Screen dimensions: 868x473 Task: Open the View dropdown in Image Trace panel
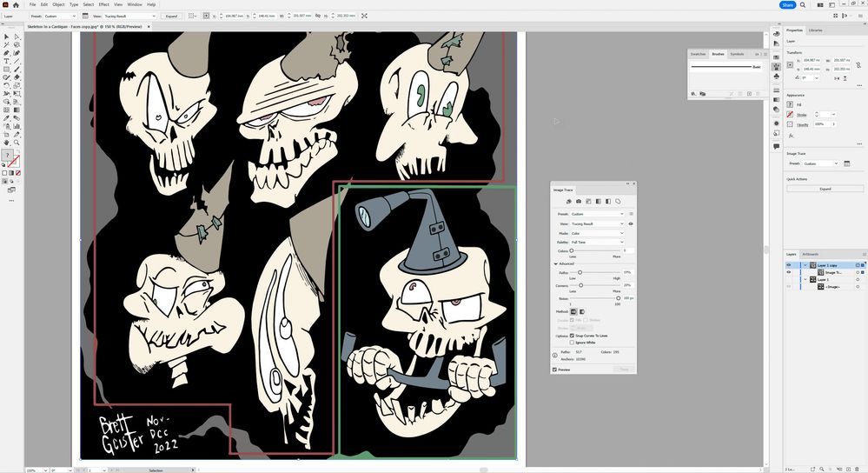(x=597, y=223)
